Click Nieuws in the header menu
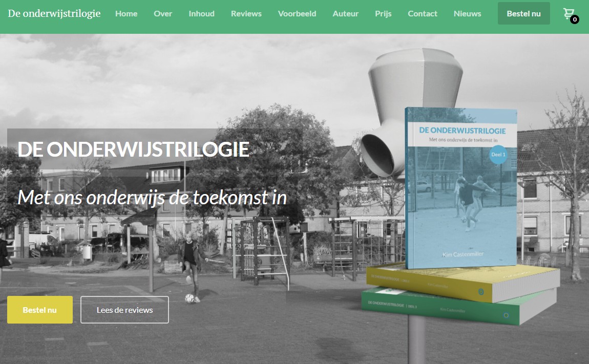Viewport: 589px width, 364px height. coord(467,14)
